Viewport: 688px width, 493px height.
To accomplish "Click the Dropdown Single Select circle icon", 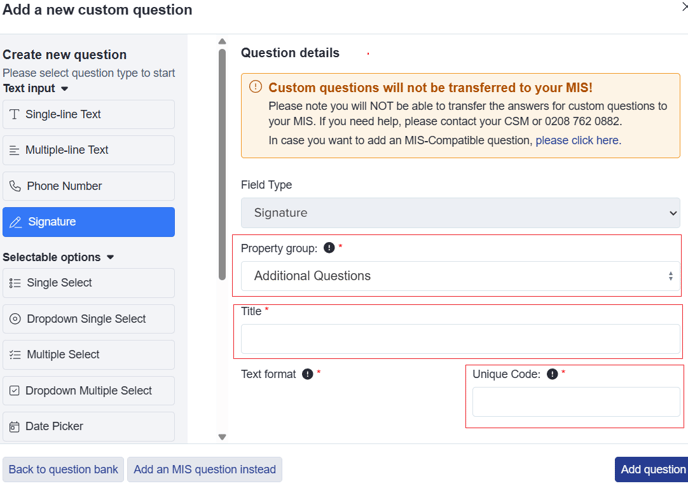I will [15, 319].
